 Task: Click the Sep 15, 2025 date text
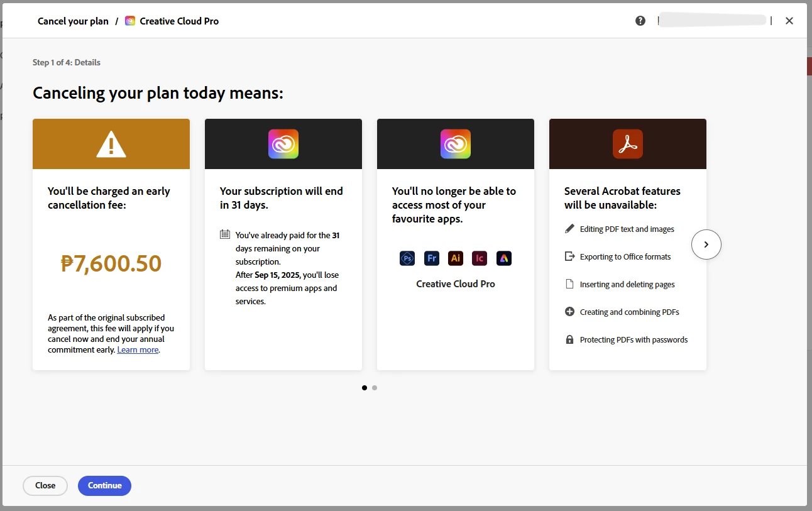[278, 275]
